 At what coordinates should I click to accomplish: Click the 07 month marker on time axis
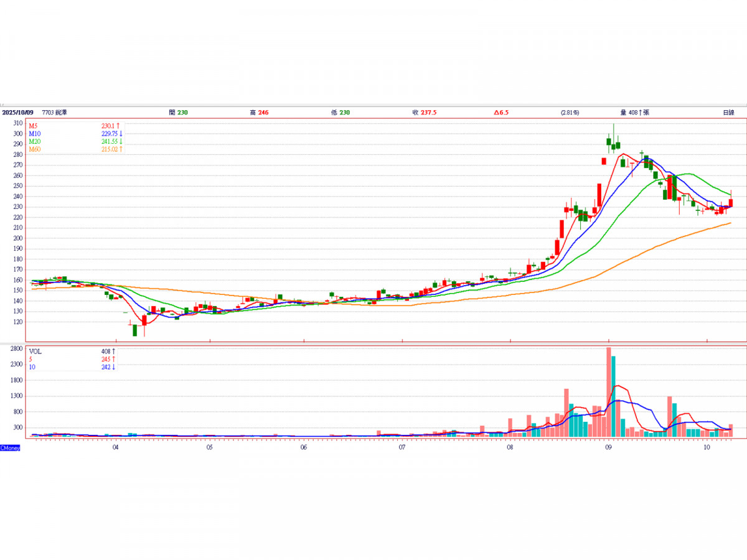click(403, 447)
